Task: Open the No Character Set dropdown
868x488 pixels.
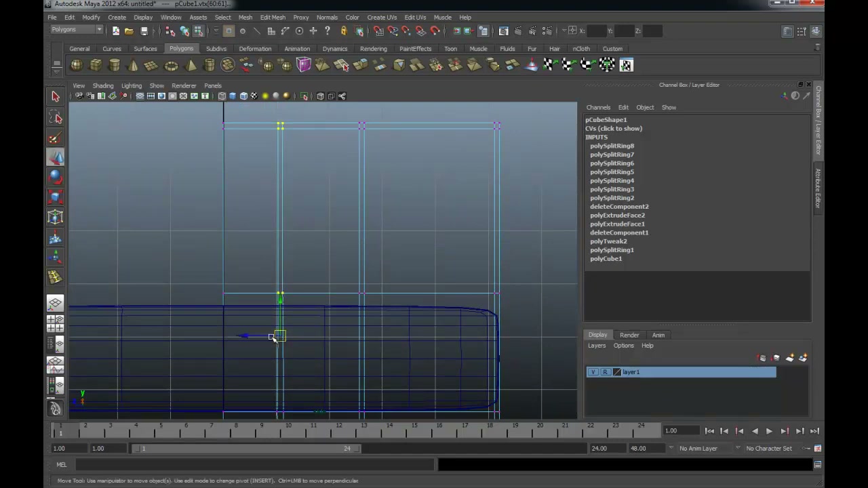Action: coord(772,449)
